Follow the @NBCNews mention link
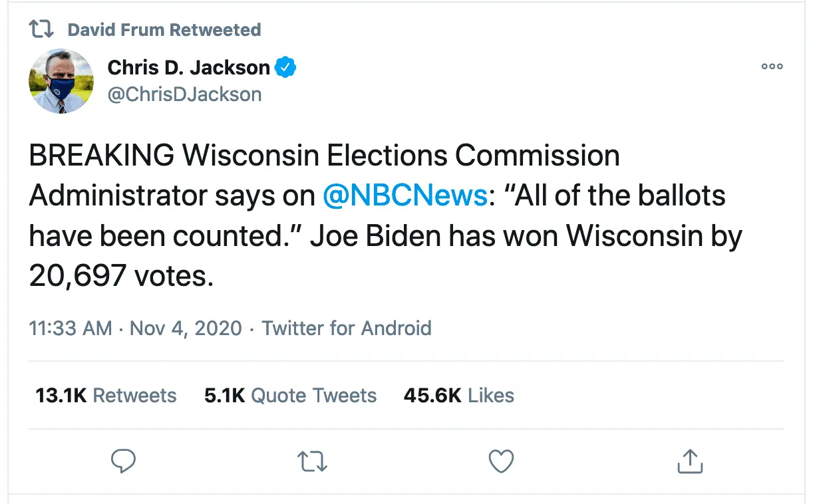 click(x=405, y=196)
